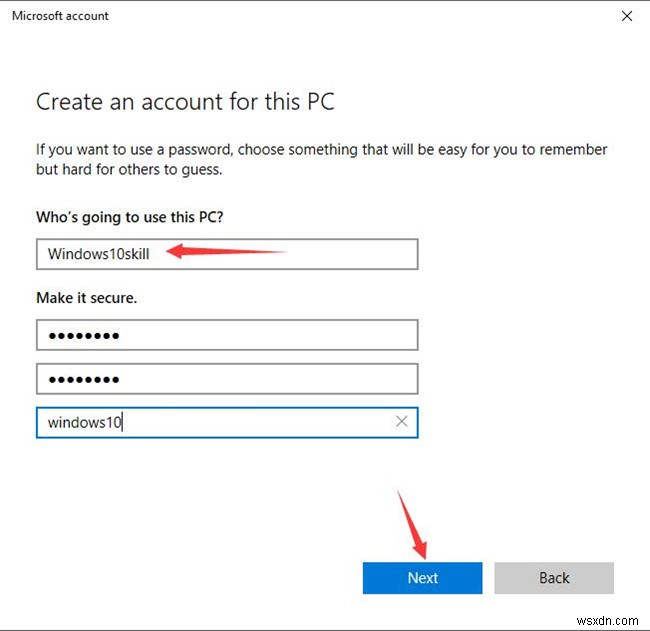Click the empty title bar space beside the title
This screenshot has width=650, height=631.
(350, 16)
